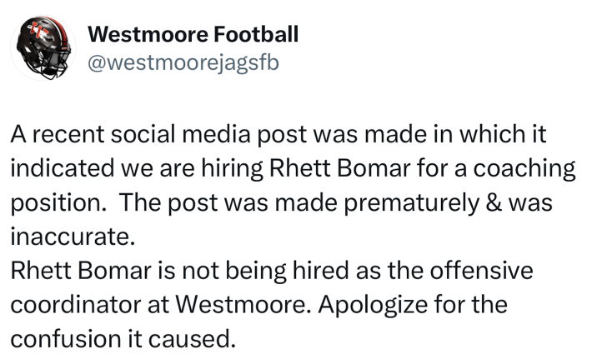Click the tweet line starting "A recent social"
This screenshot has height=364, width=592.
click(x=278, y=135)
